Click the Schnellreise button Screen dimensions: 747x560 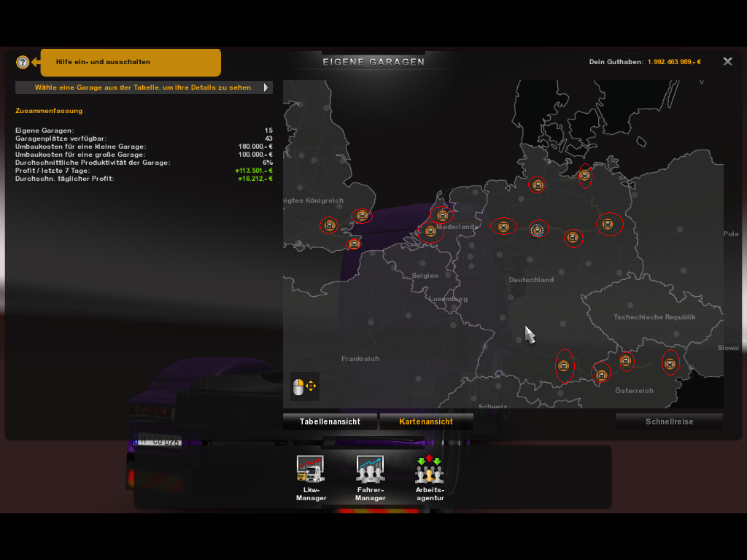tap(670, 421)
